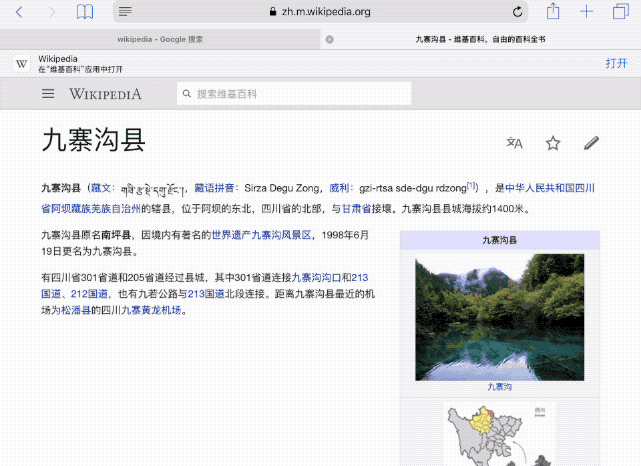Select the 九寨沟县 - 维基百科 tab

click(481, 39)
